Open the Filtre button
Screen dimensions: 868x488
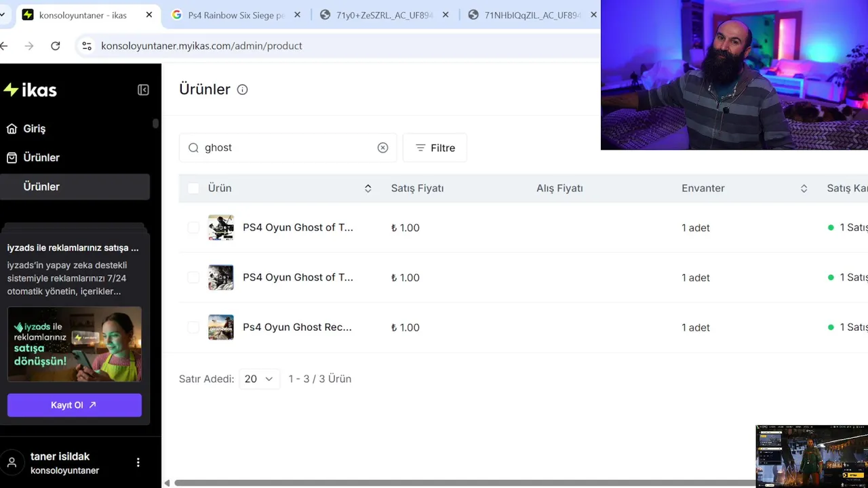435,148
